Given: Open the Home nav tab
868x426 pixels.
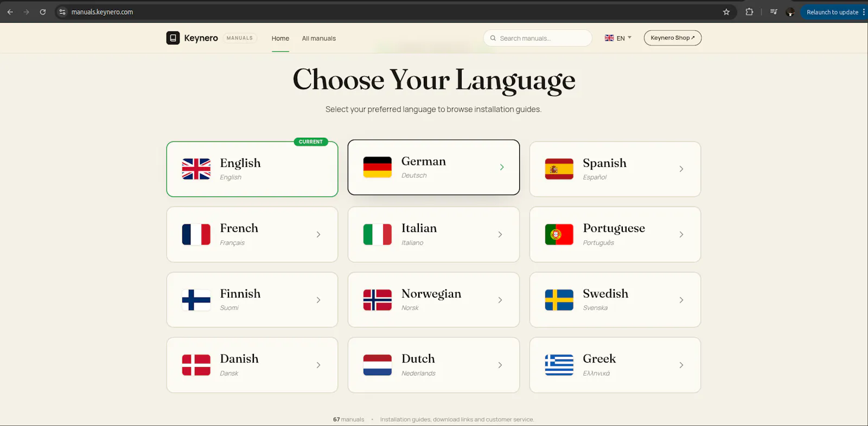Looking at the screenshot, I should pos(280,38).
